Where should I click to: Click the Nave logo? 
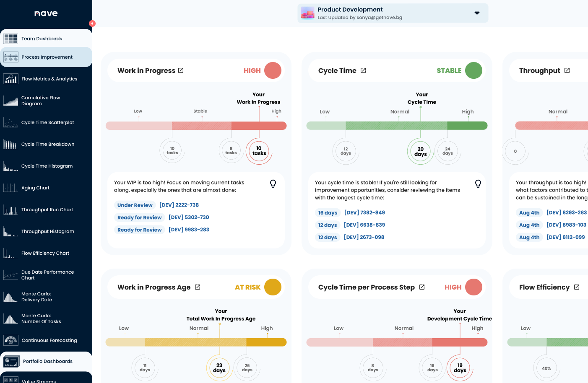[x=46, y=13]
